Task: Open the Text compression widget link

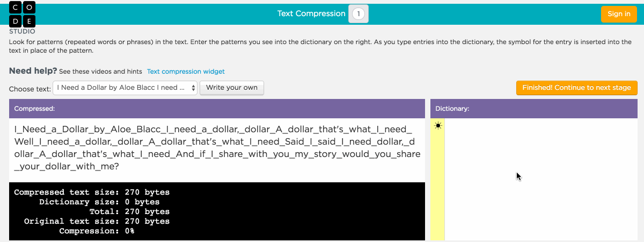Action: pos(186,71)
